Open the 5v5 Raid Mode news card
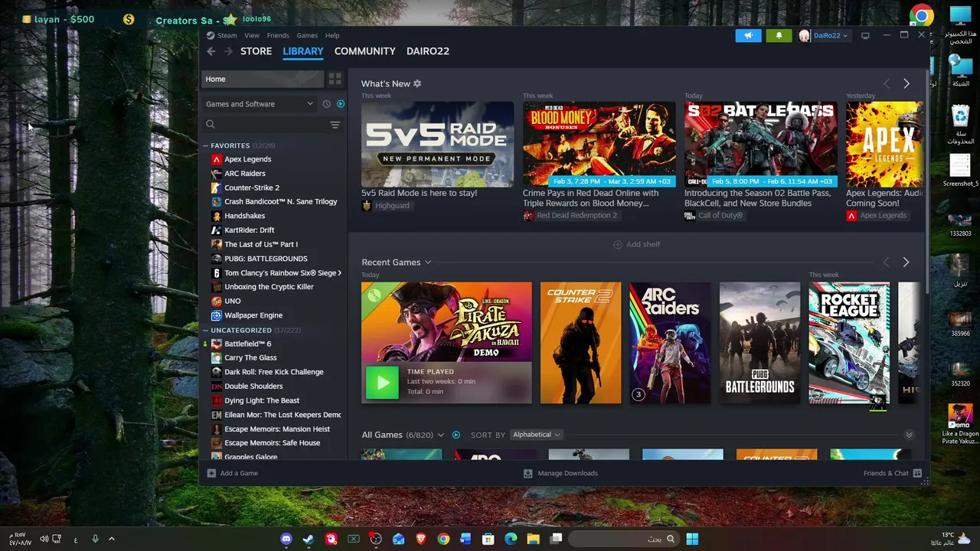 (437, 145)
